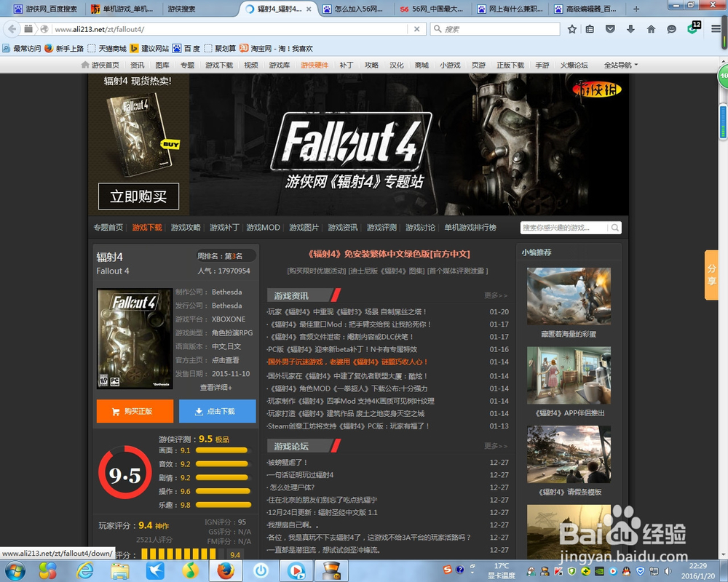The image size is (728, 582).
Task: Click the blue power button taskbar icon
Action: tap(261, 570)
